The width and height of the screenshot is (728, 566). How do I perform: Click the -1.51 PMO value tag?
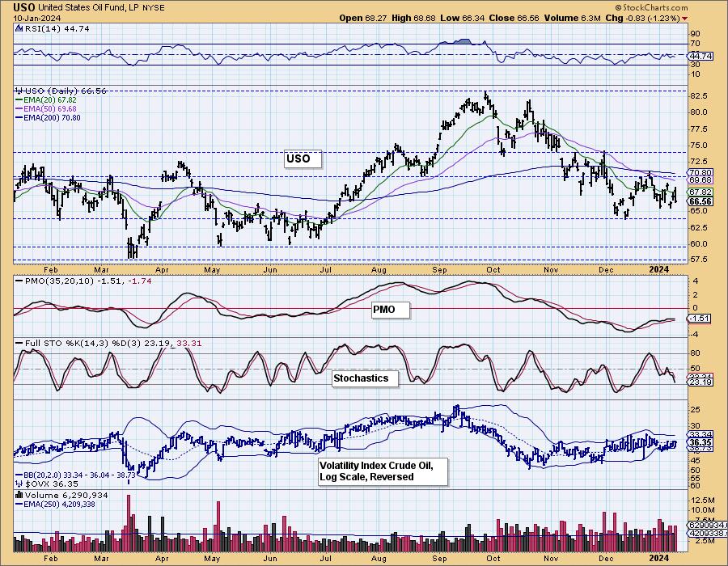point(699,319)
